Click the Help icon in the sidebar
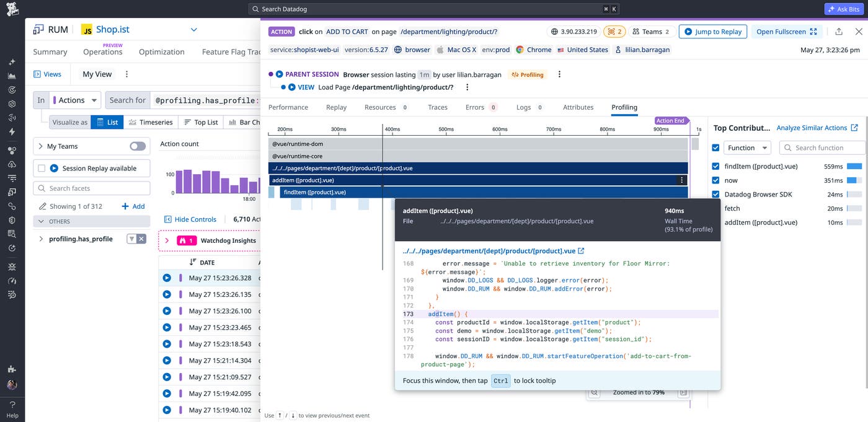The image size is (868, 422). click(12, 409)
